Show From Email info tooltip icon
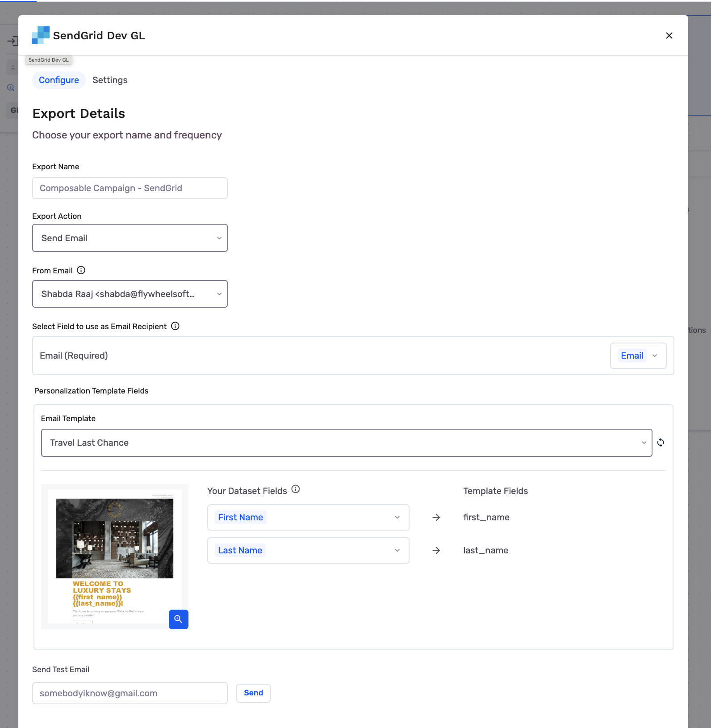 tap(81, 270)
